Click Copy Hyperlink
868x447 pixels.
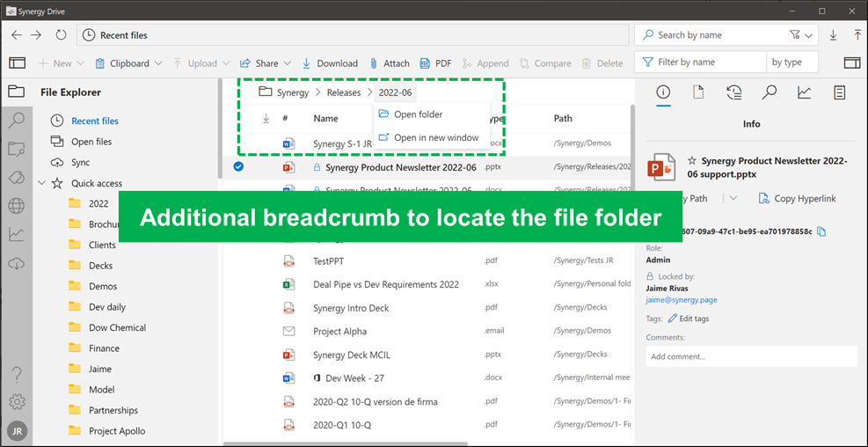coord(797,198)
